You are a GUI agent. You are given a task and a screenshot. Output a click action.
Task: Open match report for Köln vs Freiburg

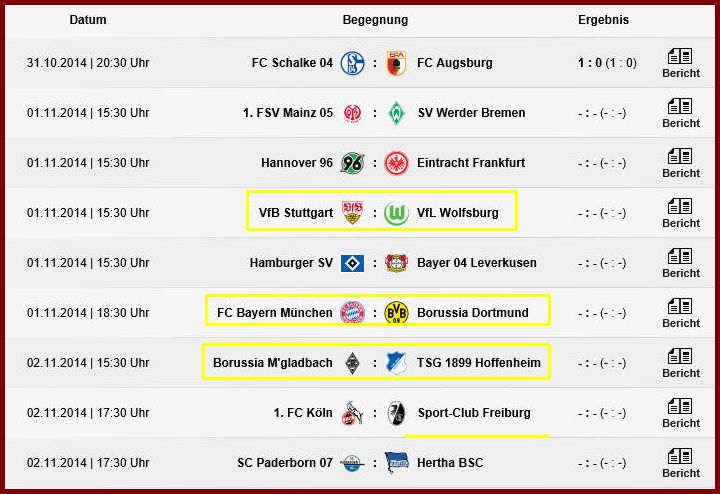coord(681,413)
